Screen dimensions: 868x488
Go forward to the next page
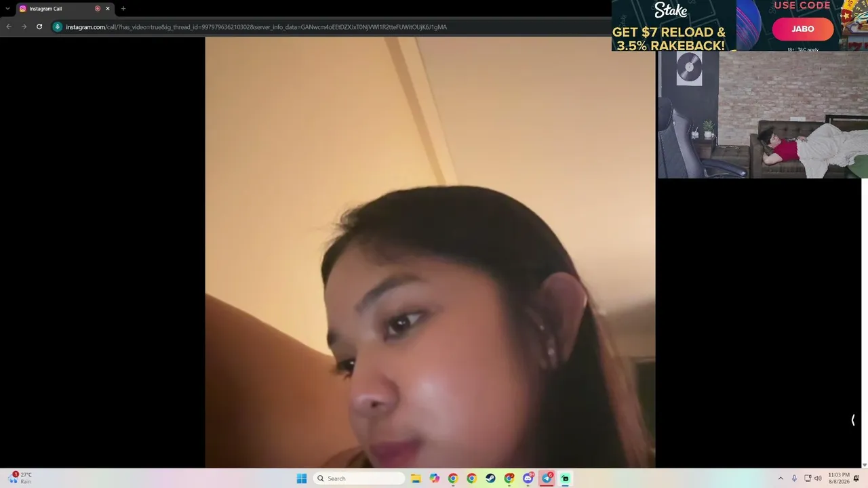pos(24,27)
